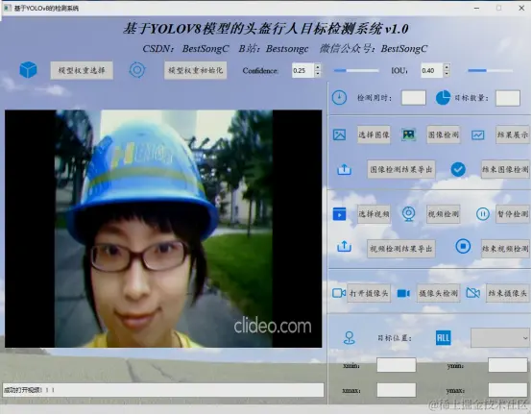Click the 视频检测结果导出 button
The height and width of the screenshot is (415, 532).
point(401,249)
